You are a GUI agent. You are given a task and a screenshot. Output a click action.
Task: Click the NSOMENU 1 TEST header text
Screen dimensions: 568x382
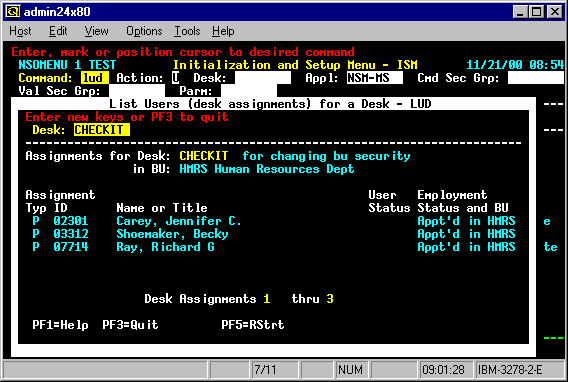click(67, 65)
